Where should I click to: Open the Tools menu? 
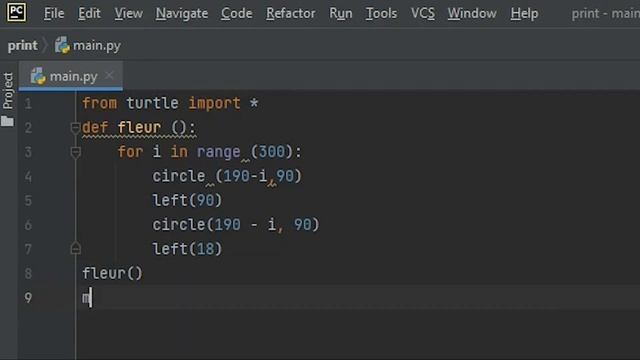coord(381,13)
